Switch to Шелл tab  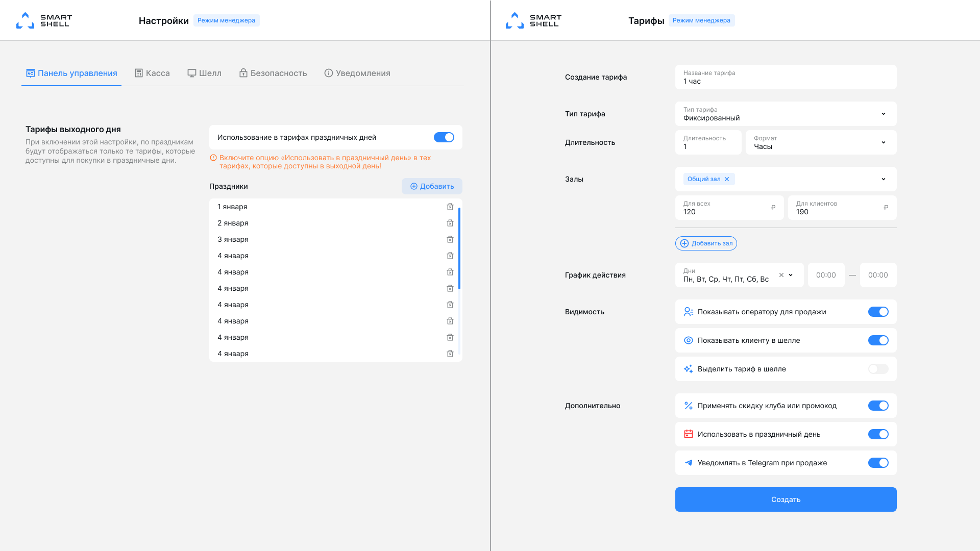coord(204,73)
